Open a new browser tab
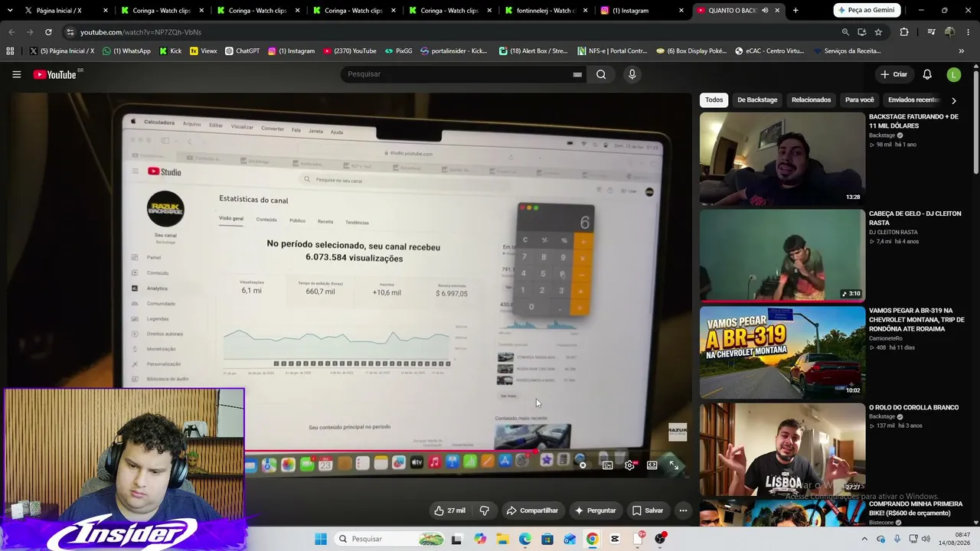Screen dimensions: 980x551 (795, 11)
